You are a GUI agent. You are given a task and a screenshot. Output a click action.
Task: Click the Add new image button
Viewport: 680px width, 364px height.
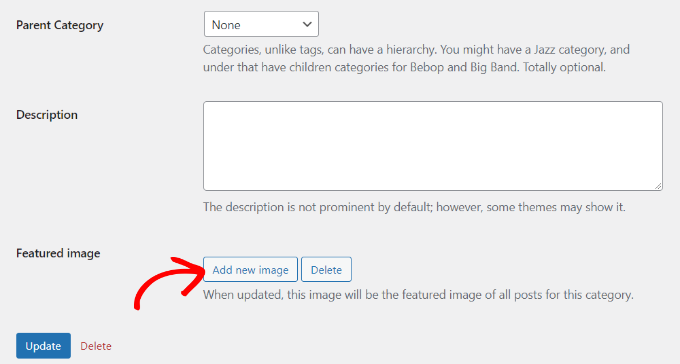250,269
